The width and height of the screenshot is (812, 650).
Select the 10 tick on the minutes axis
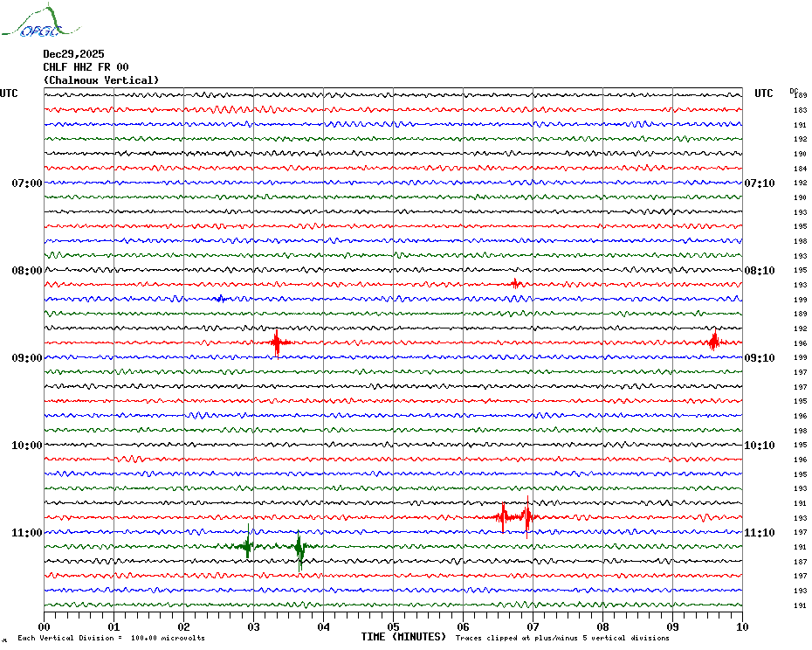point(741,626)
